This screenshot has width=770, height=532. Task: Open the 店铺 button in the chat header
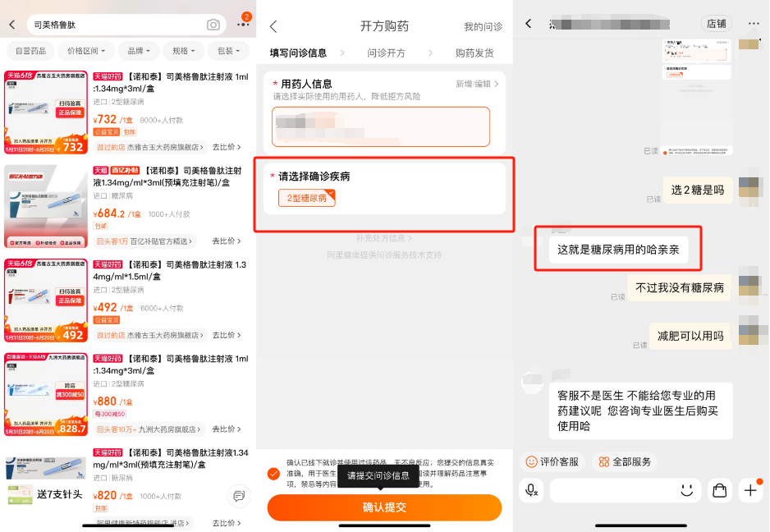click(x=716, y=24)
